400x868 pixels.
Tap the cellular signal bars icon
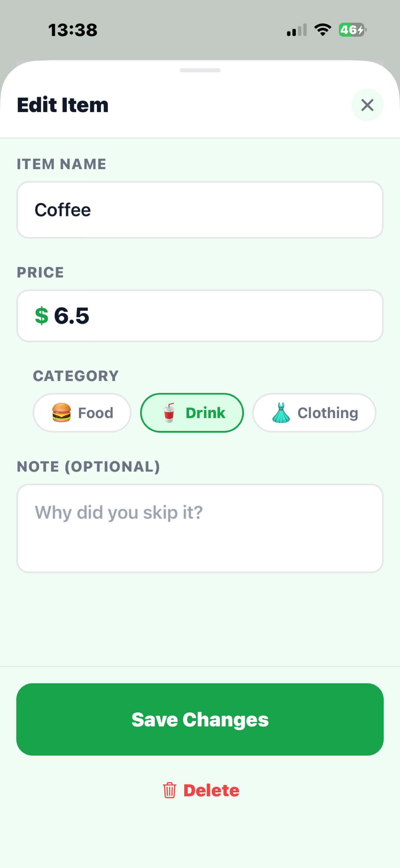click(297, 30)
